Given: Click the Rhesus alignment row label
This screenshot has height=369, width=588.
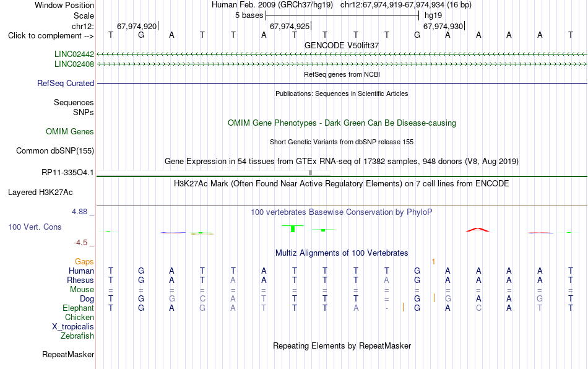Looking at the screenshot, I should coord(80,280).
